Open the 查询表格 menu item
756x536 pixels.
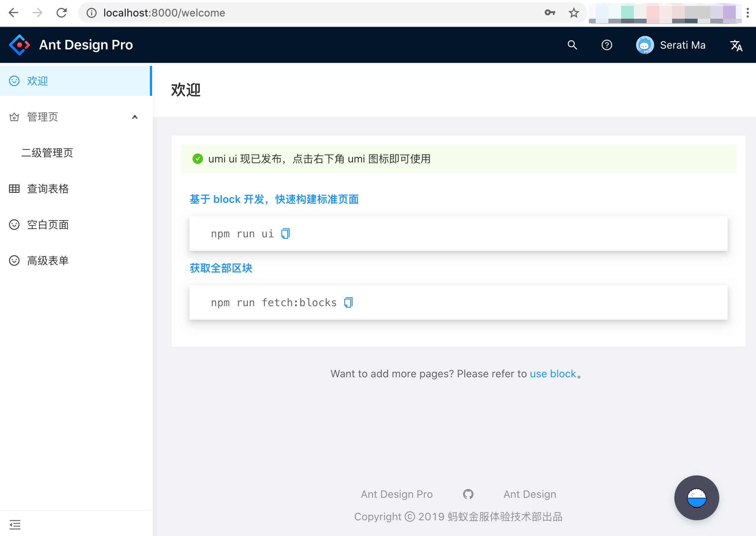point(48,189)
